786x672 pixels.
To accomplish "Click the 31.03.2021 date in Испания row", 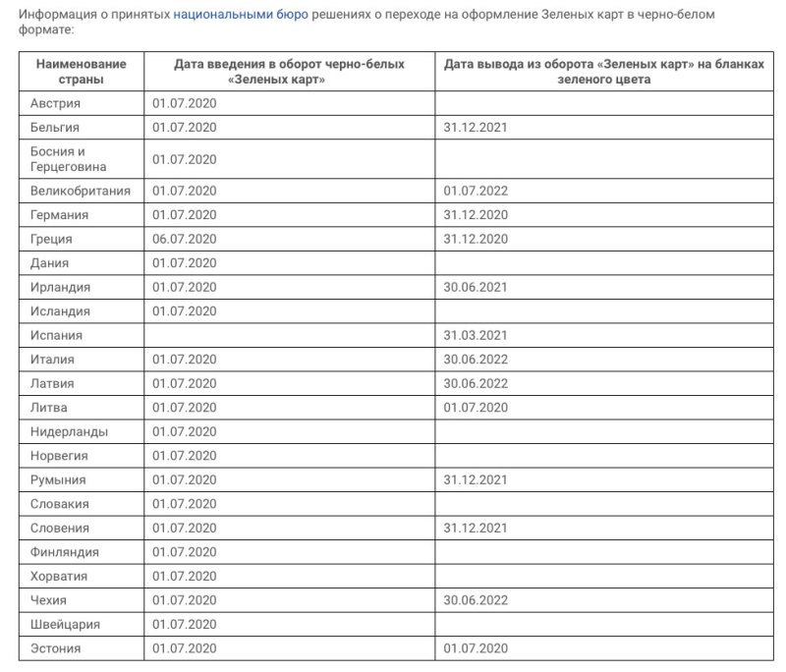I will pos(476,335).
